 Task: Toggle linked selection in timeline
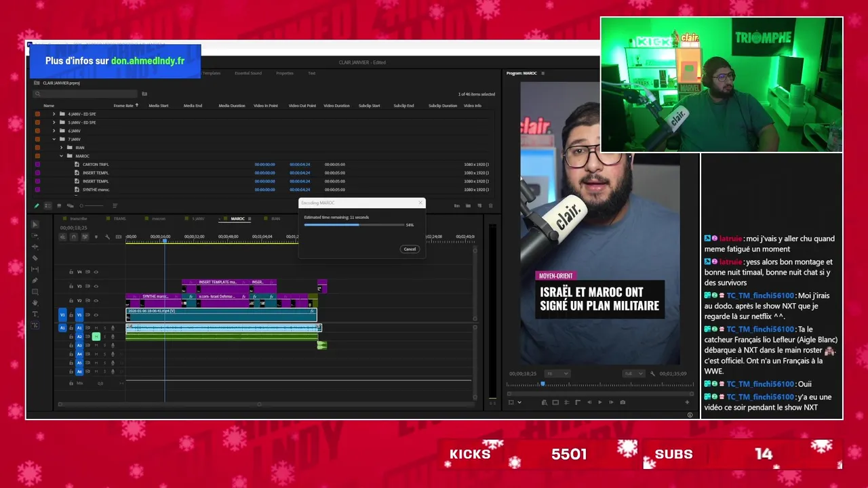pos(85,237)
